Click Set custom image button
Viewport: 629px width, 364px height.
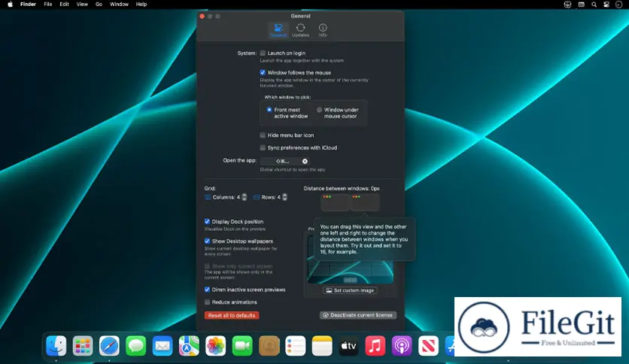pos(350,290)
